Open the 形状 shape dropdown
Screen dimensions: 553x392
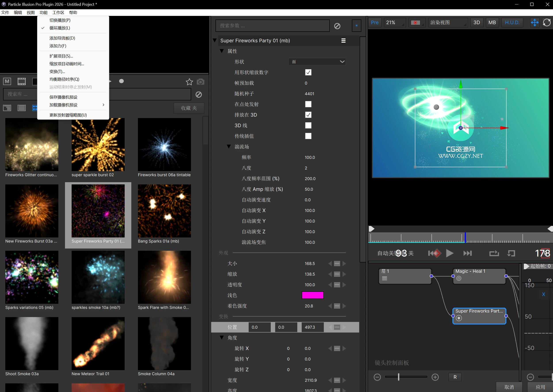coord(317,61)
